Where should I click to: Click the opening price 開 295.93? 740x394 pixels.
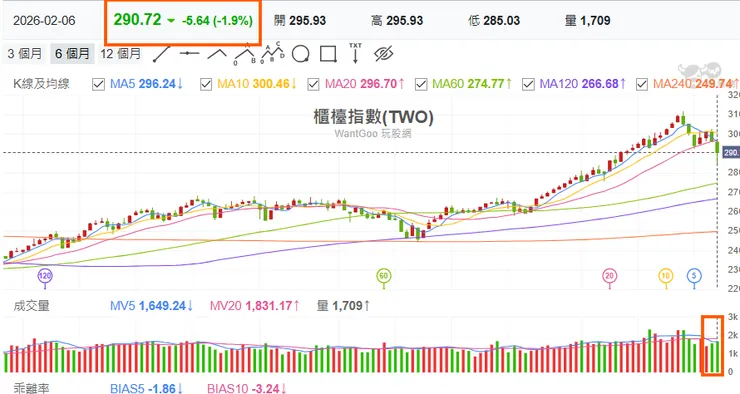(x=300, y=21)
